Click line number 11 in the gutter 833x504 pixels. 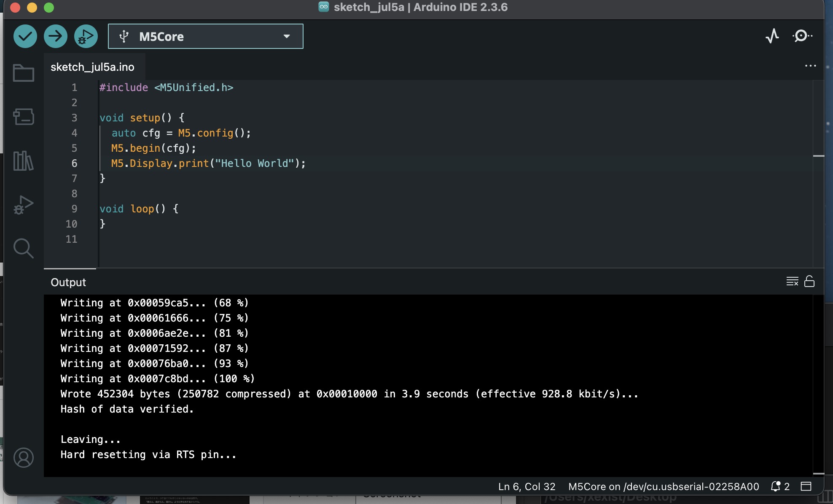pyautogui.click(x=71, y=239)
